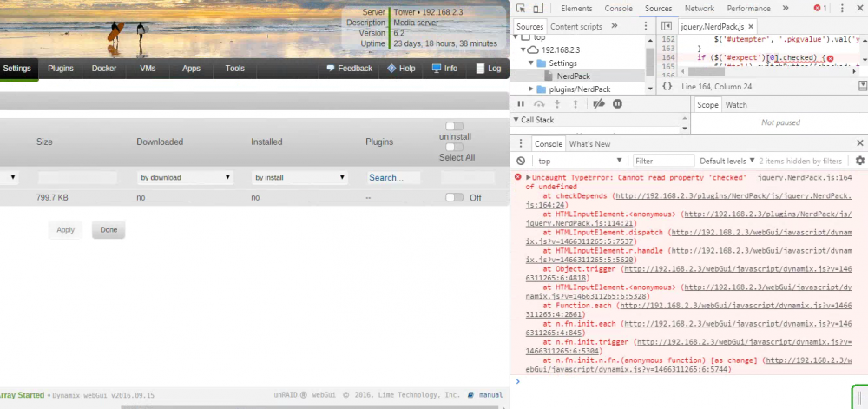Viewport: 868px width, 409px height.
Task: Collapse the 192.168.2.3 tree node
Action: click(523, 49)
